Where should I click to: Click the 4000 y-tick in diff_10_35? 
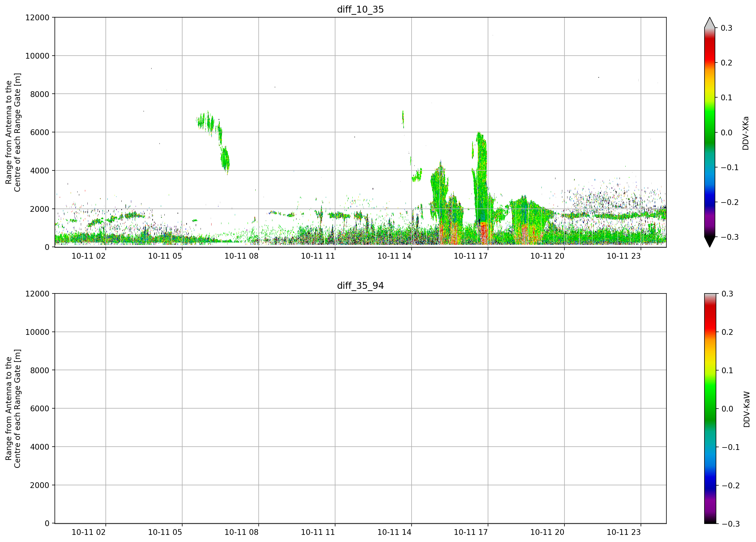click(x=40, y=171)
